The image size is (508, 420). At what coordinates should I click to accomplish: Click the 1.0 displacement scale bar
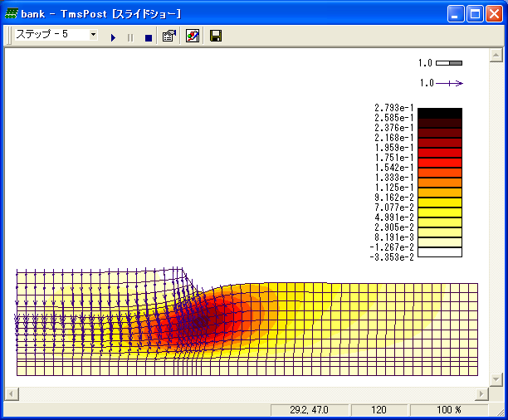[449, 63]
